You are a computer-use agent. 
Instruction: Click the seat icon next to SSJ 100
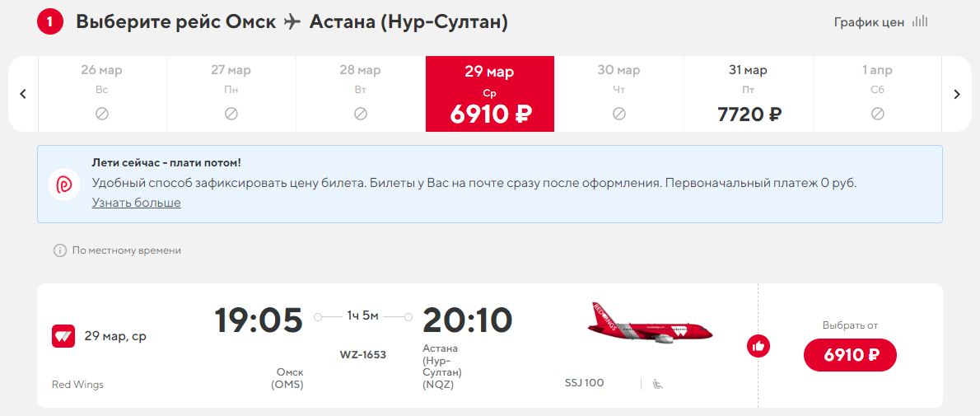coord(658,383)
